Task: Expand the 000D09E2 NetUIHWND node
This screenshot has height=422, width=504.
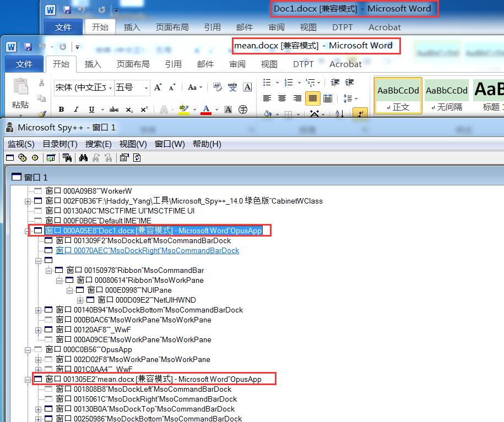Action: [x=80, y=300]
